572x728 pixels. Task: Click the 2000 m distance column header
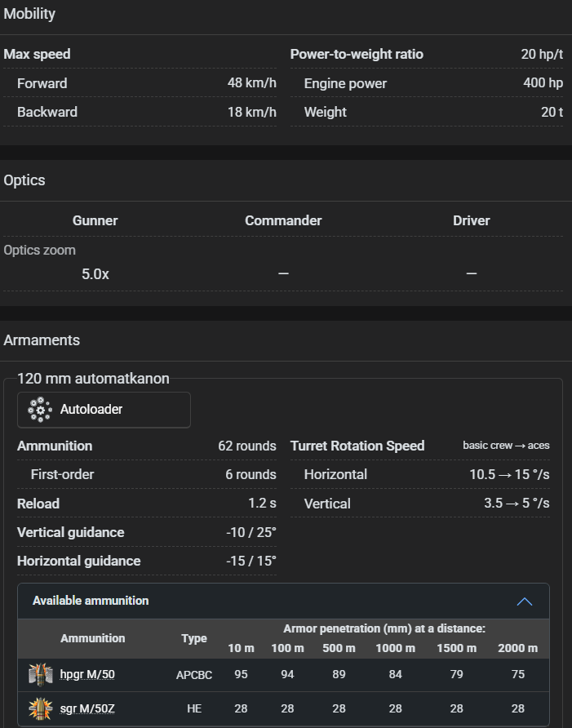517,649
